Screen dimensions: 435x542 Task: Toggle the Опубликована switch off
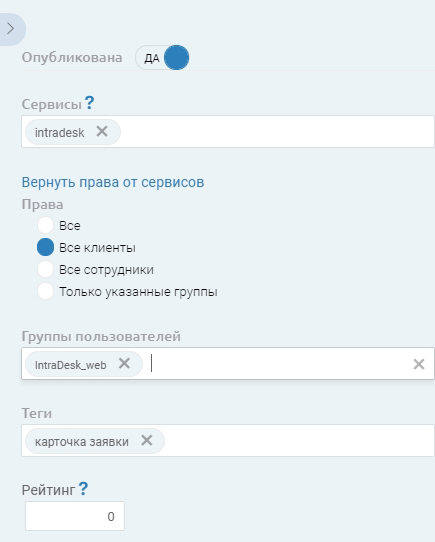(x=163, y=58)
